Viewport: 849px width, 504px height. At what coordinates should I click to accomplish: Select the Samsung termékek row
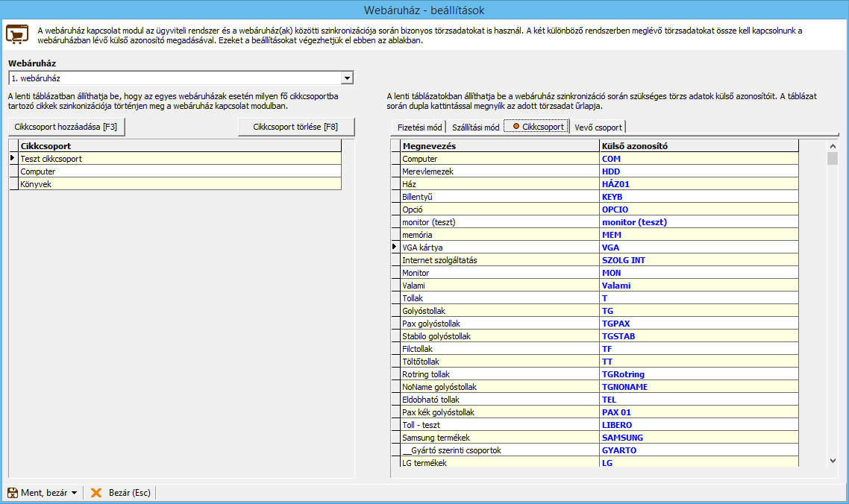[x=500, y=438]
